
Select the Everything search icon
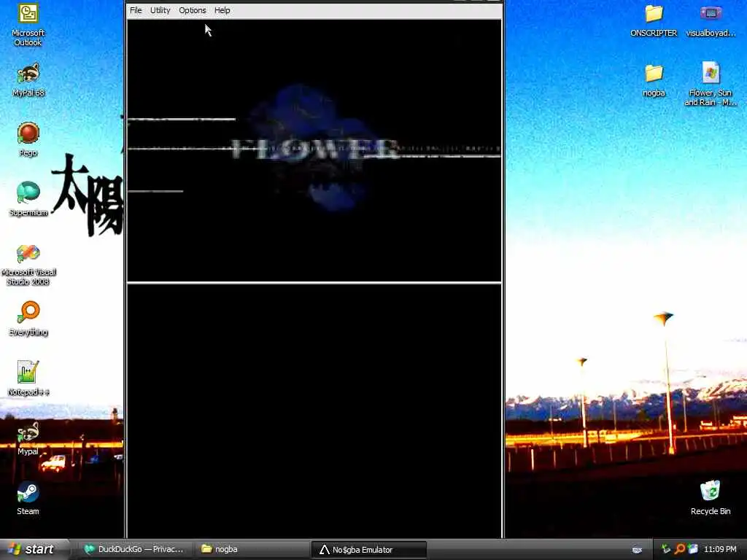pyautogui.click(x=28, y=319)
